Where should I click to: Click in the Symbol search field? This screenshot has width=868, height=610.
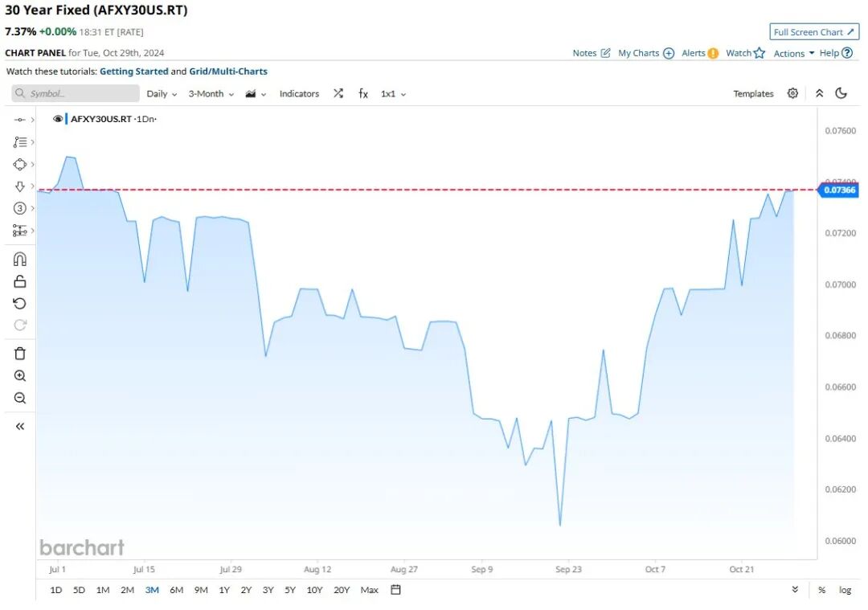[x=76, y=93]
